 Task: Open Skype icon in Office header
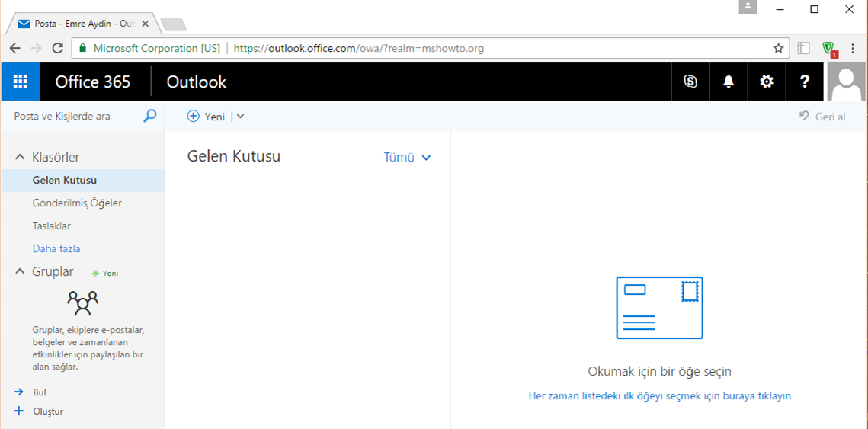[x=690, y=82]
